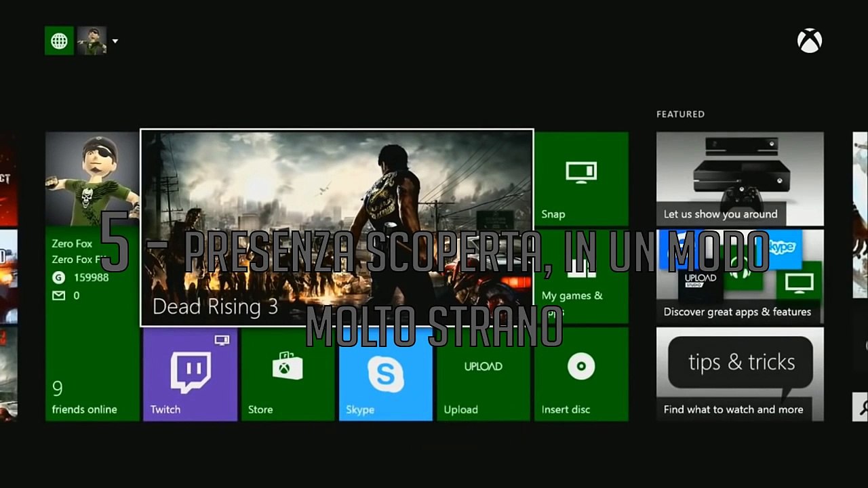Open the Snap tile

pos(581,179)
